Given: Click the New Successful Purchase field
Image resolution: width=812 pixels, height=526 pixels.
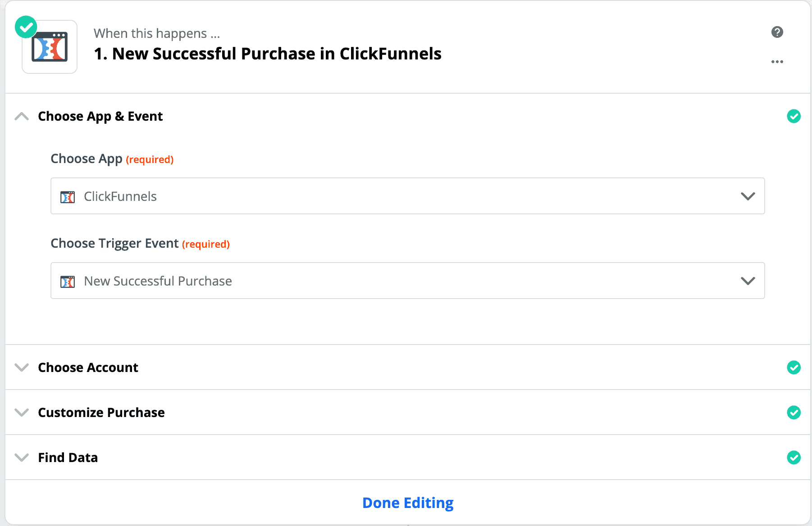Looking at the screenshot, I should [408, 281].
